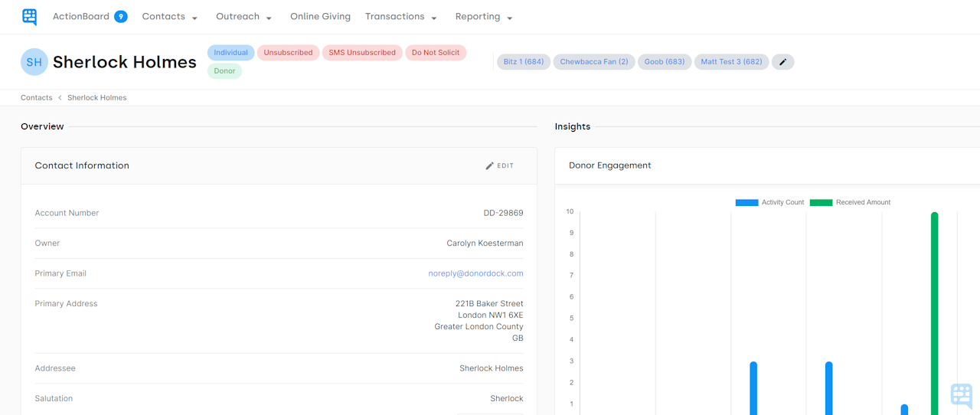
Task: Click the tall green Received Amount bar
Action: [x=935, y=313]
